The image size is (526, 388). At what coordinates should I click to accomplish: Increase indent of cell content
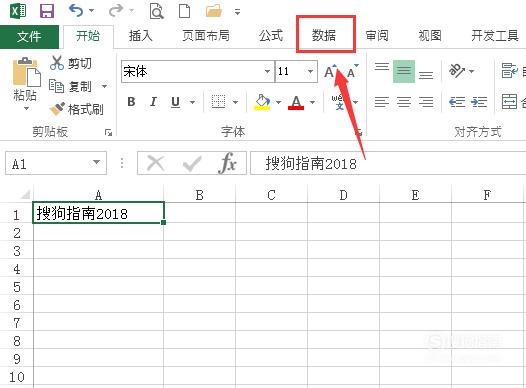[x=479, y=102]
